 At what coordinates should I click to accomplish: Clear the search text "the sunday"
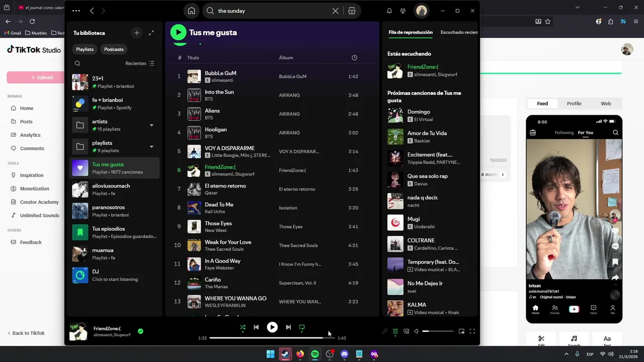click(x=335, y=11)
